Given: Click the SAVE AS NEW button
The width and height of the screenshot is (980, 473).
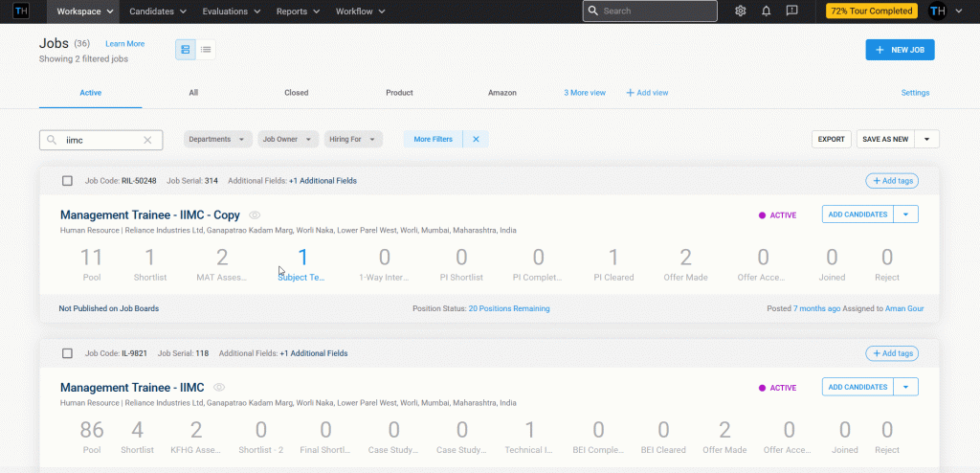Looking at the screenshot, I should pyautogui.click(x=885, y=139).
